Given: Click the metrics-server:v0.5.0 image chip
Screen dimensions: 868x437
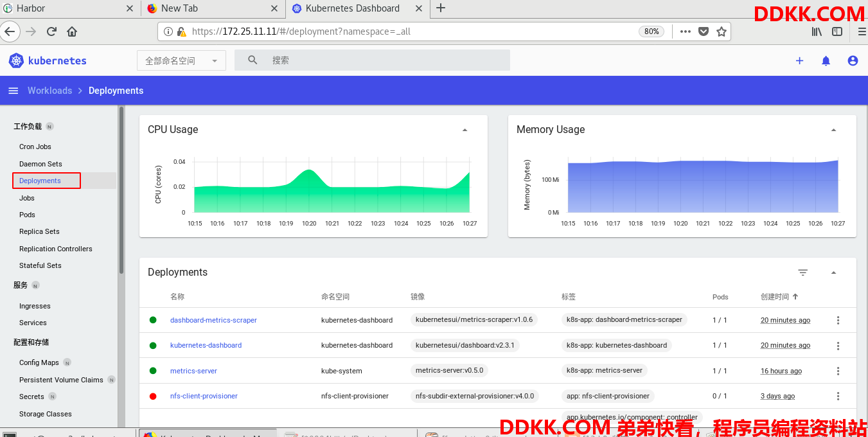Looking at the screenshot, I should pos(449,371).
